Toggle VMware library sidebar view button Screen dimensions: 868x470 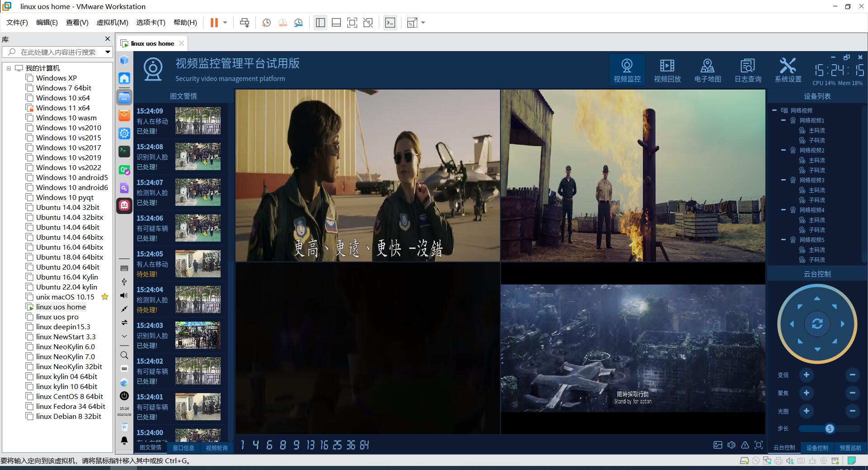[321, 23]
